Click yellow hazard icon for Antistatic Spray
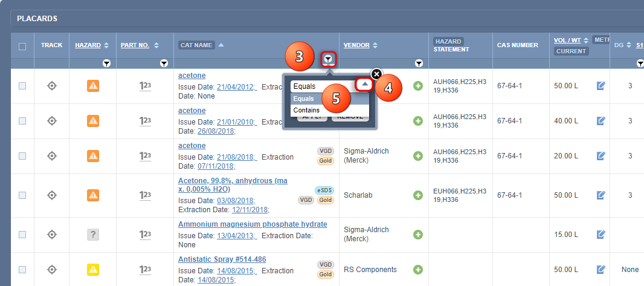The height and width of the screenshot is (286, 644). (93, 270)
